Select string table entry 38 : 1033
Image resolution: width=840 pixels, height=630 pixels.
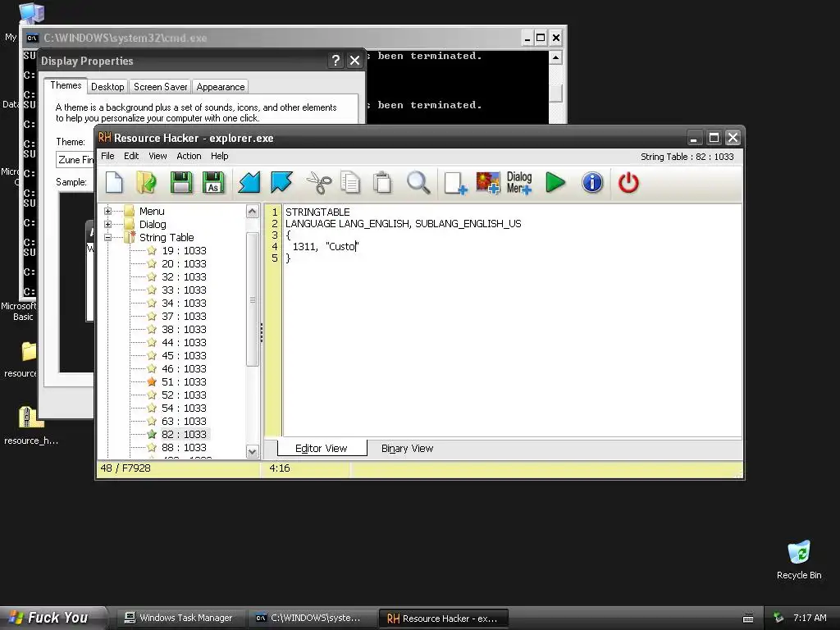pyautogui.click(x=184, y=330)
